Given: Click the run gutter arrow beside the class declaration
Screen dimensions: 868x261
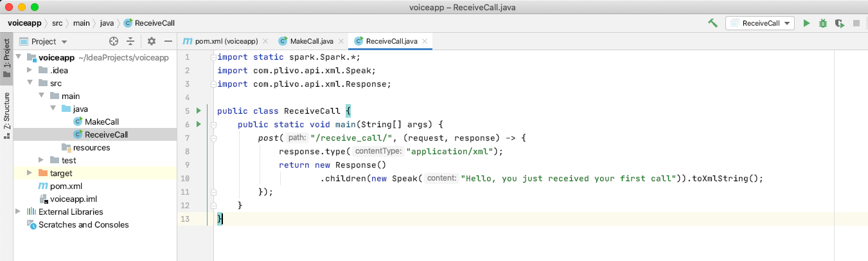Looking at the screenshot, I should 199,111.
